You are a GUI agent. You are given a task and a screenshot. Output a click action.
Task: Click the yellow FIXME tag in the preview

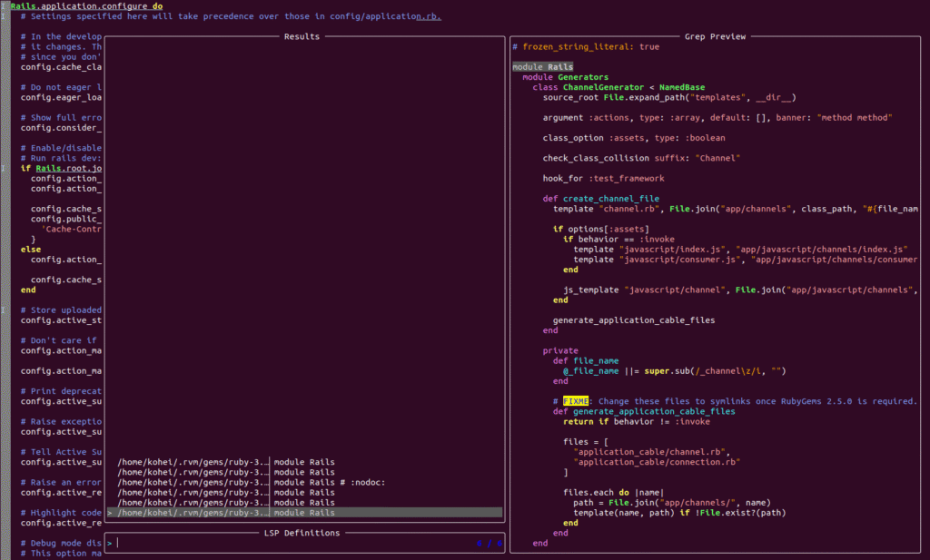[x=576, y=400]
